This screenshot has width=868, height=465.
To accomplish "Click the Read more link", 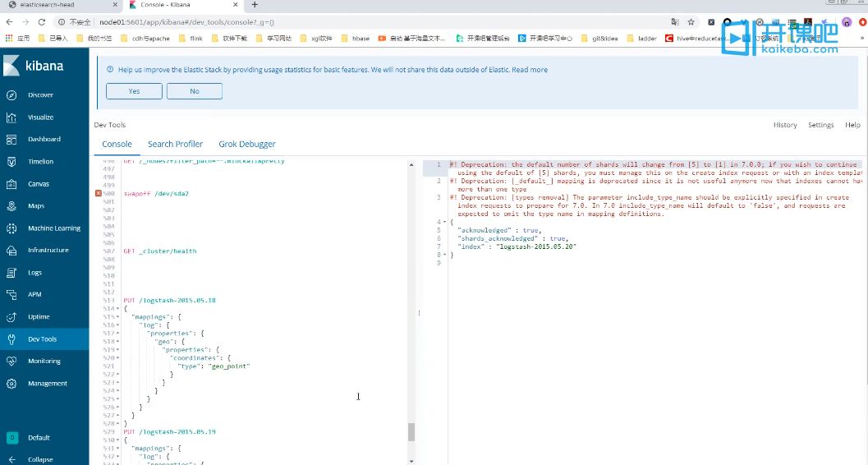I will (x=530, y=70).
